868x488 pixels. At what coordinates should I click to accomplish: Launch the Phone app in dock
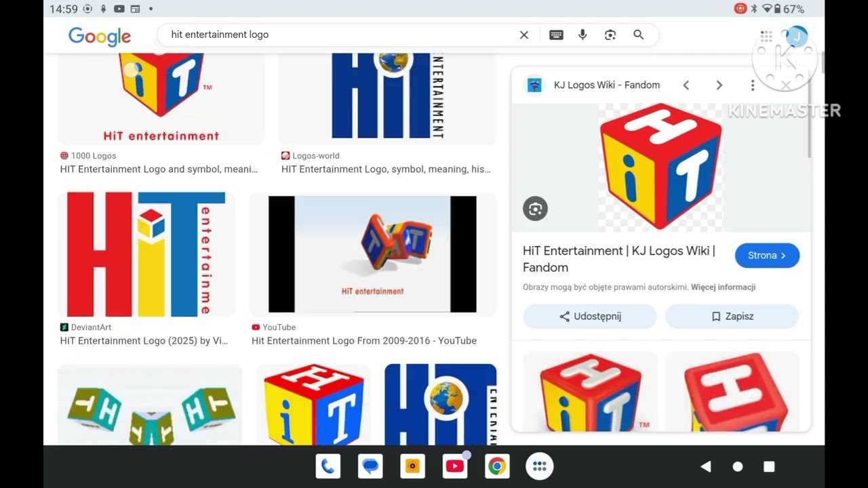pos(328,466)
